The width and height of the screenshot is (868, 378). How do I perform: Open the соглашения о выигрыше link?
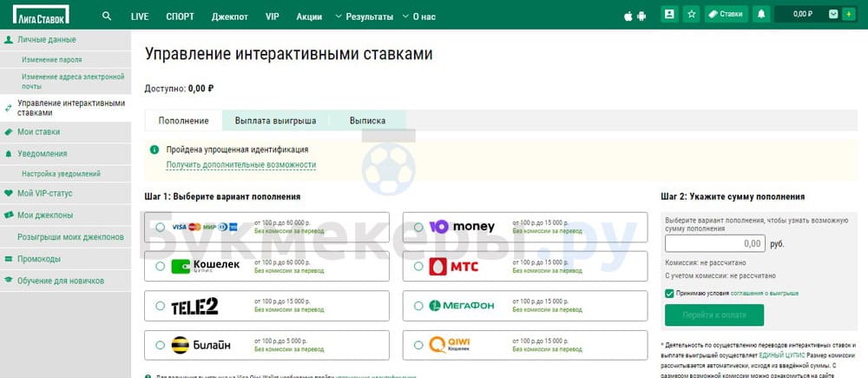765,293
